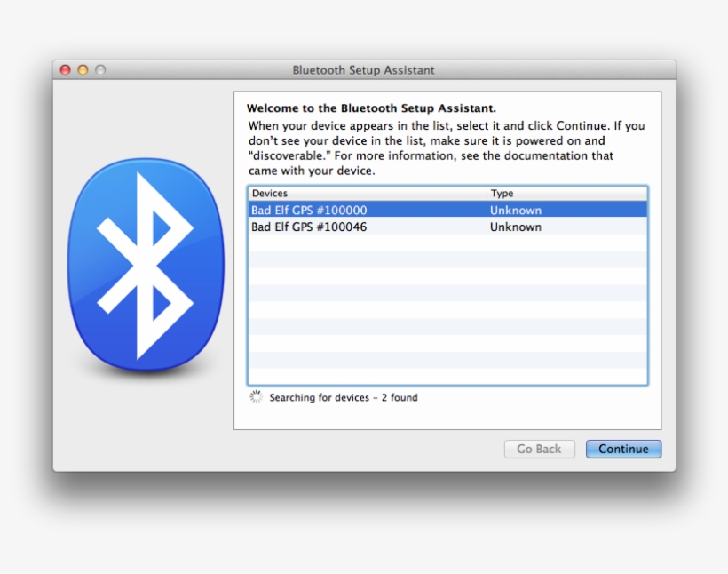The width and height of the screenshot is (728, 574).
Task: Click the Go Back button
Action: pos(539,449)
